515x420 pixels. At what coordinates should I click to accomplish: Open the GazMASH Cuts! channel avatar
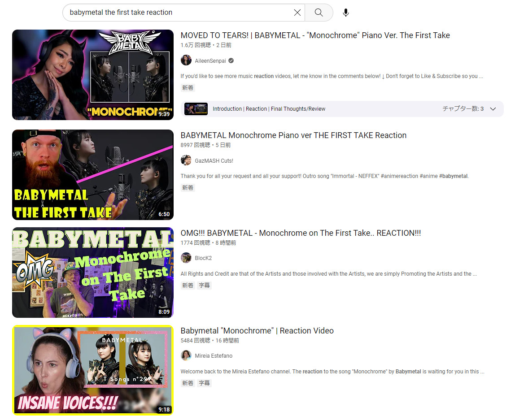[x=186, y=160]
